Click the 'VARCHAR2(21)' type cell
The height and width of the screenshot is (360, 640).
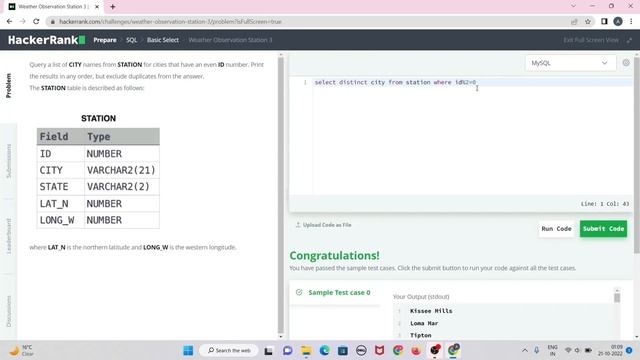(121, 170)
